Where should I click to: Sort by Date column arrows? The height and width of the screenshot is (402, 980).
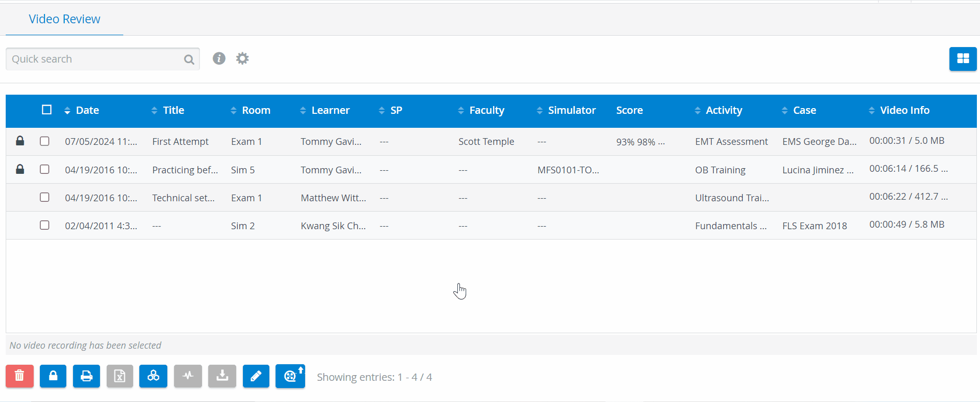coord(67,110)
